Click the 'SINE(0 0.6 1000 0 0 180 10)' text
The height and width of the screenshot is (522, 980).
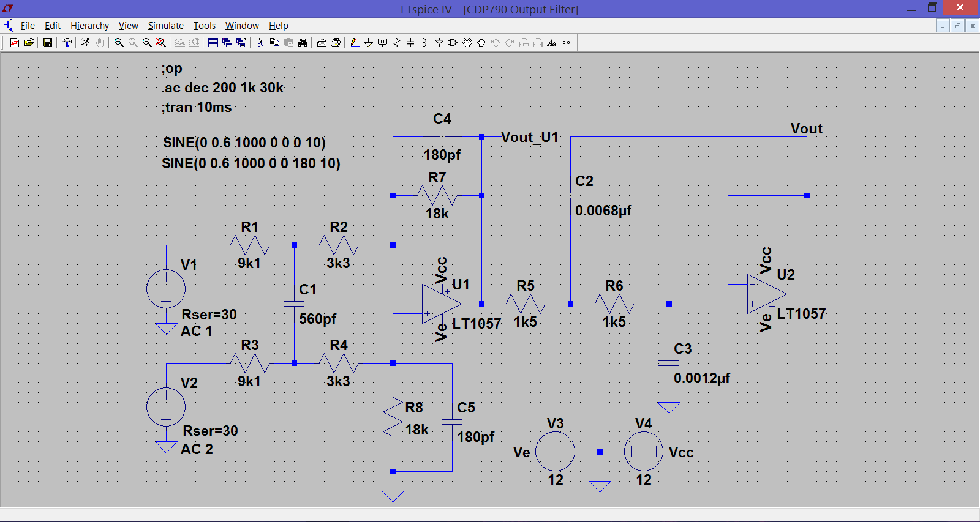tap(251, 163)
